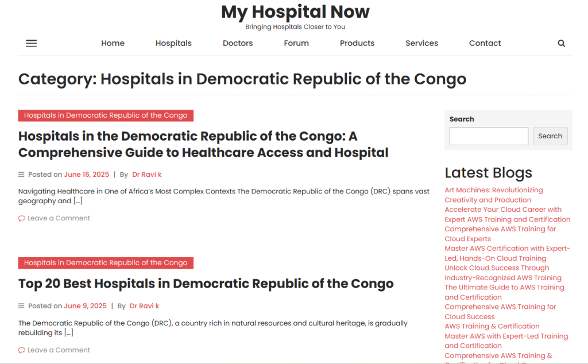Go to the Doctors page
This screenshot has height=364, width=588.
(238, 43)
